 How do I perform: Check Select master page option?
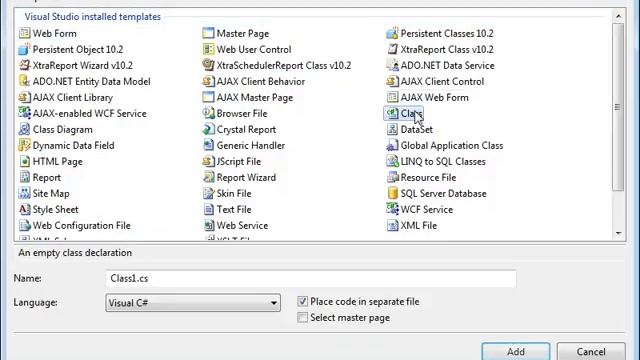pyautogui.click(x=302, y=318)
